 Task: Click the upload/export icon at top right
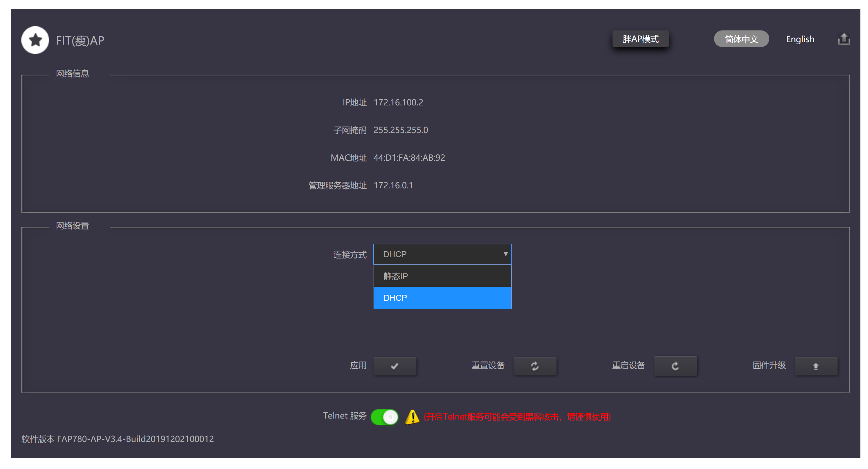point(843,39)
